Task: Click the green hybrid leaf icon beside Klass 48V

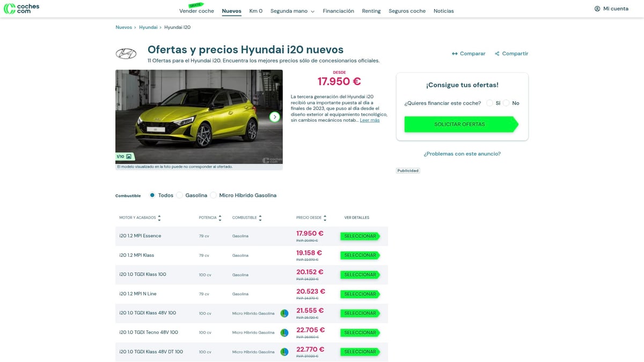Action: [x=284, y=313]
